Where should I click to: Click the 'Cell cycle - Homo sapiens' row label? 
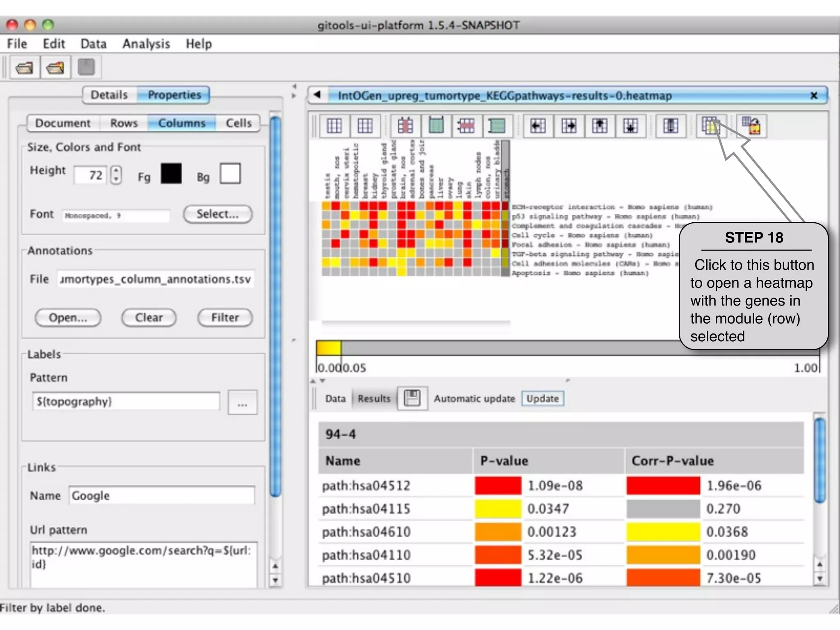tap(582, 235)
